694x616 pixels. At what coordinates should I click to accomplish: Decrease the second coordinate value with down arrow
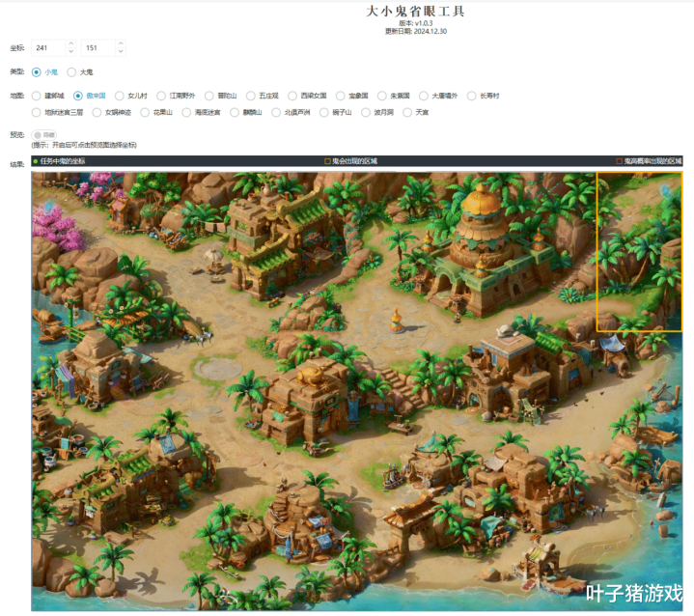tap(120, 51)
